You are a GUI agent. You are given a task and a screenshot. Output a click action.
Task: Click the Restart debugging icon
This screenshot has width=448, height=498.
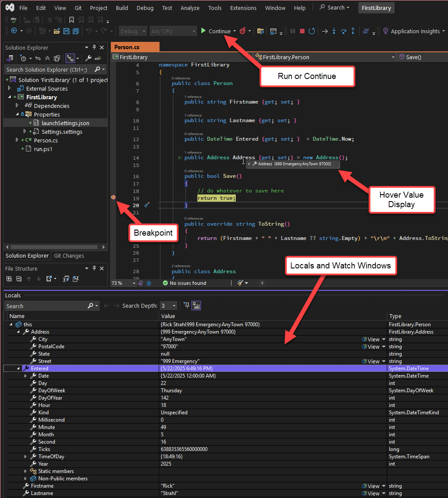tap(311, 31)
